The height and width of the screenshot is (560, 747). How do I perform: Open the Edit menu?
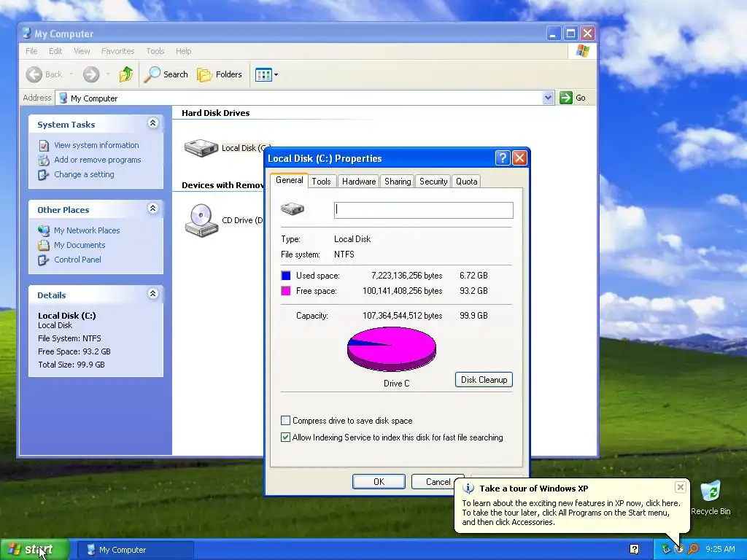click(x=55, y=51)
